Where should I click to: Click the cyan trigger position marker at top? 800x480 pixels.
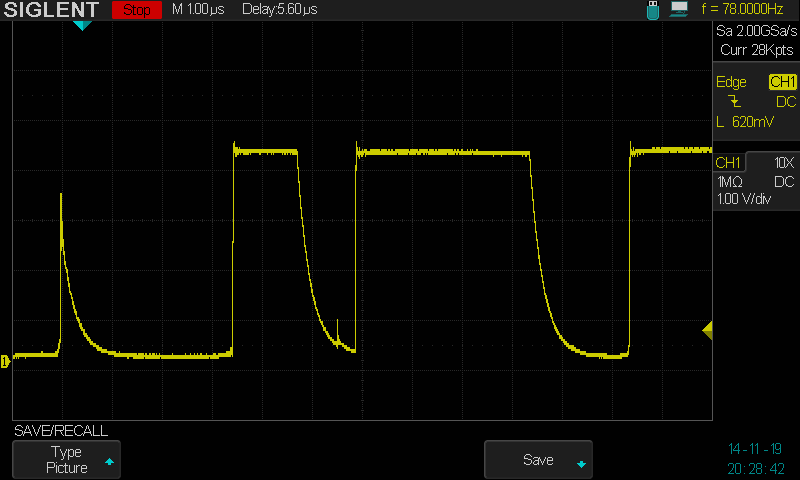click(82, 25)
